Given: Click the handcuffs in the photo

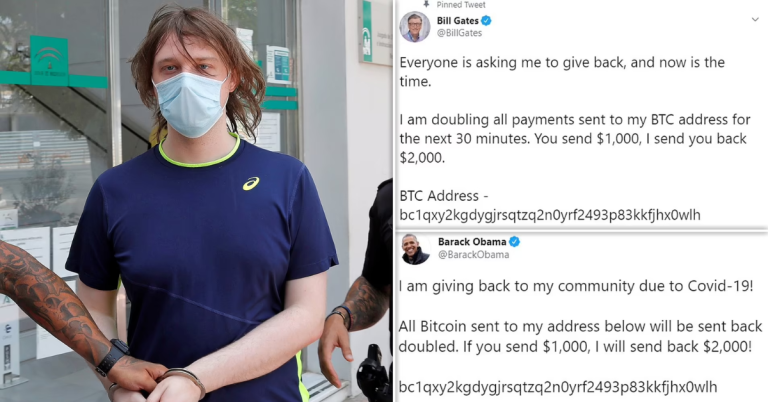Looking at the screenshot, I should click(x=182, y=379).
